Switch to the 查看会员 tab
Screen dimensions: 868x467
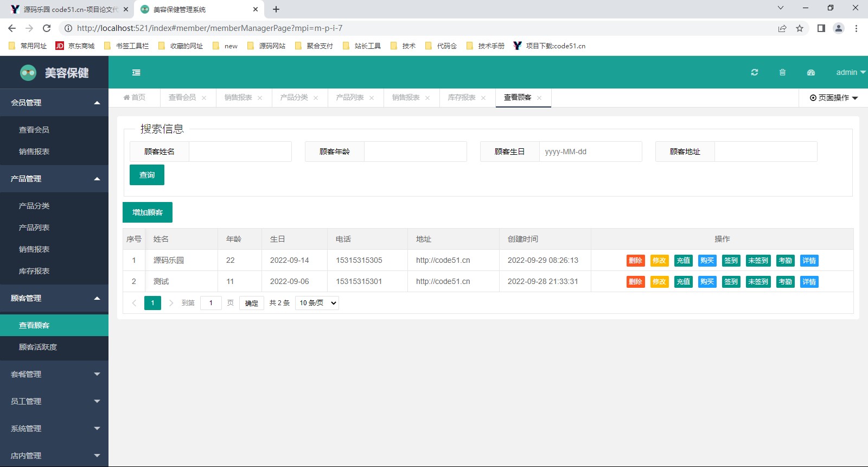point(182,97)
